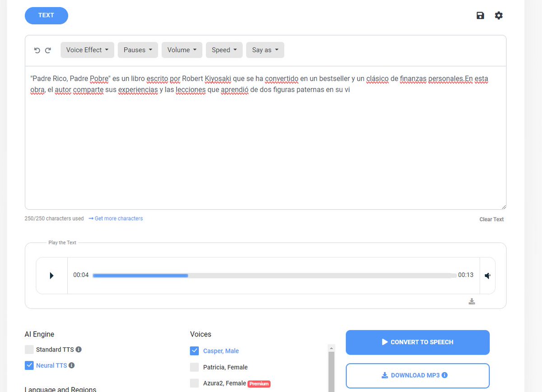Click Clear Text
The image size is (542, 392).
pyautogui.click(x=491, y=219)
